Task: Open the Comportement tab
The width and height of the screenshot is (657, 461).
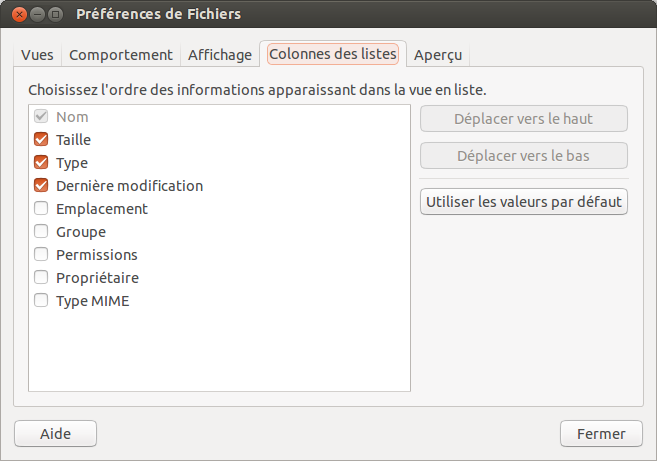Action: 121,55
